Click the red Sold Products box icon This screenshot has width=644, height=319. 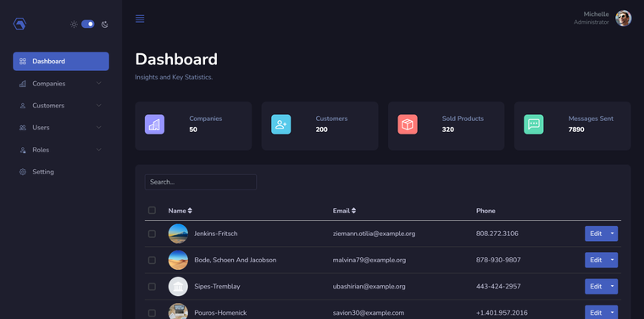tap(408, 124)
